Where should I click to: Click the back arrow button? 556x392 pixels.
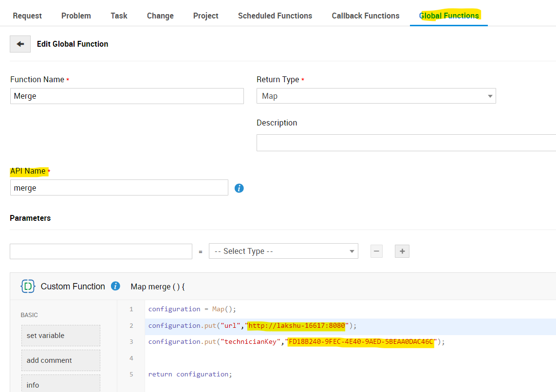[x=20, y=44]
